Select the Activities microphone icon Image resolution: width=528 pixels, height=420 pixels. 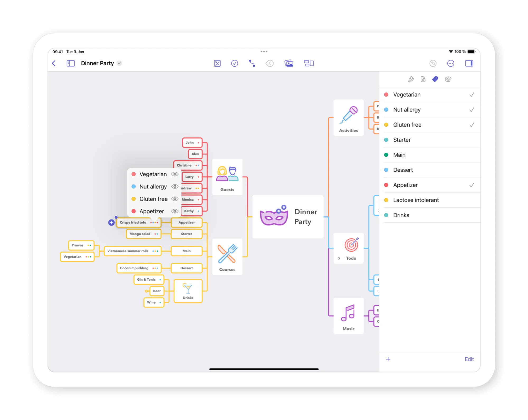[349, 115]
